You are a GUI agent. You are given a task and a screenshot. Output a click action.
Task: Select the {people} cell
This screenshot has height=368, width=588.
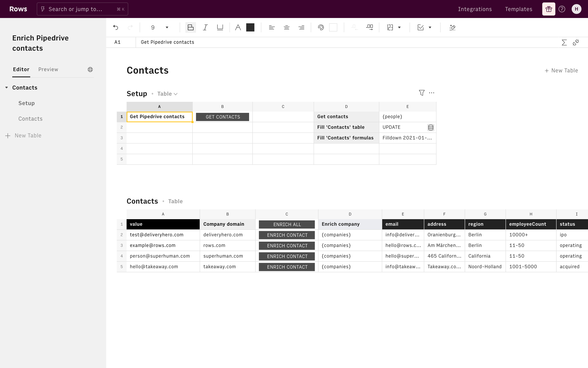pos(408,117)
